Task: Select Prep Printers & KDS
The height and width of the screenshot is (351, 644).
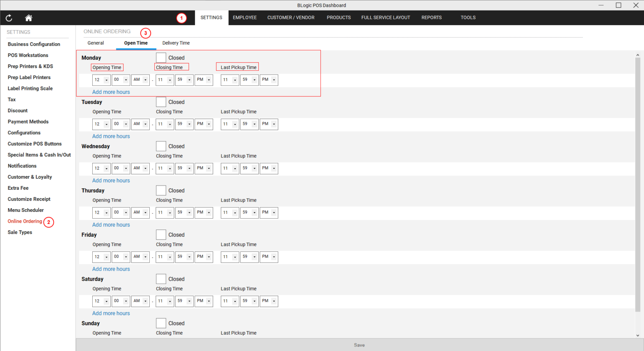Action: [x=30, y=67]
